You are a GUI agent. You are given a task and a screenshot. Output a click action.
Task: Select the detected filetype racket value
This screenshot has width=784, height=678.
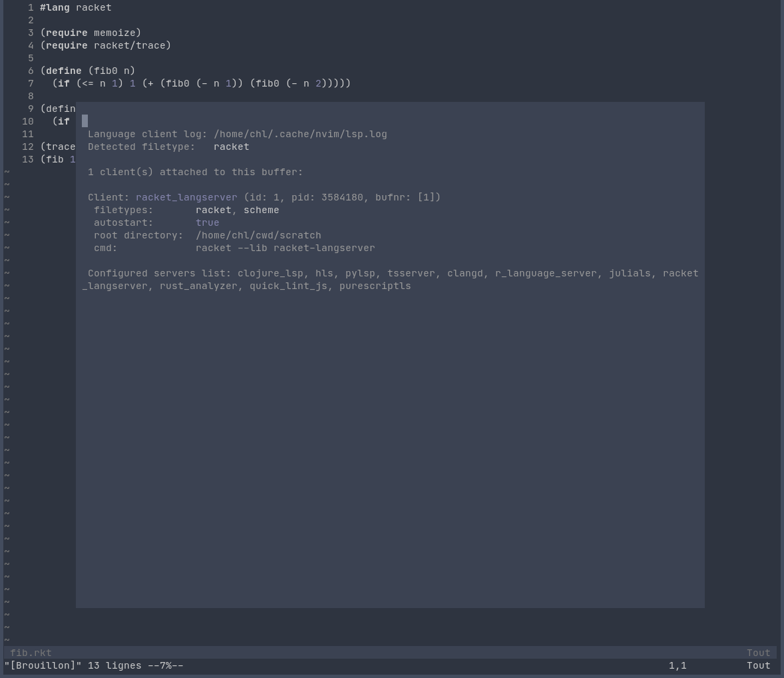[231, 147]
